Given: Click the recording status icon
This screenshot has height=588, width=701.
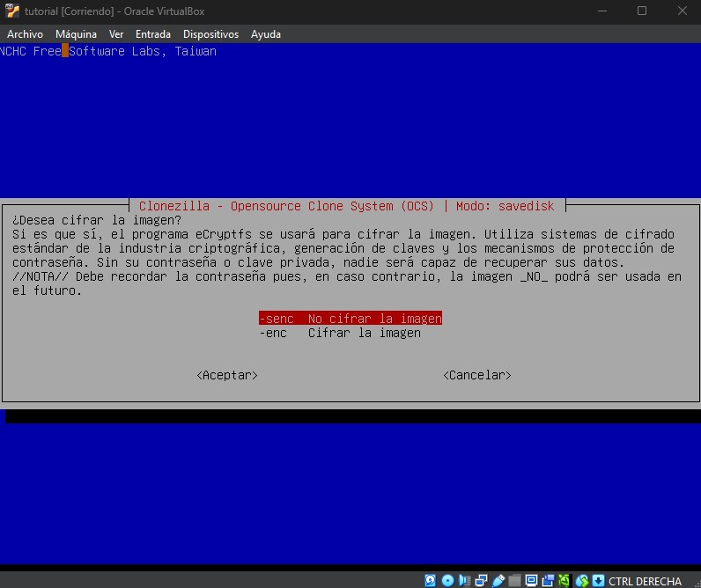Looking at the screenshot, I should (x=548, y=580).
